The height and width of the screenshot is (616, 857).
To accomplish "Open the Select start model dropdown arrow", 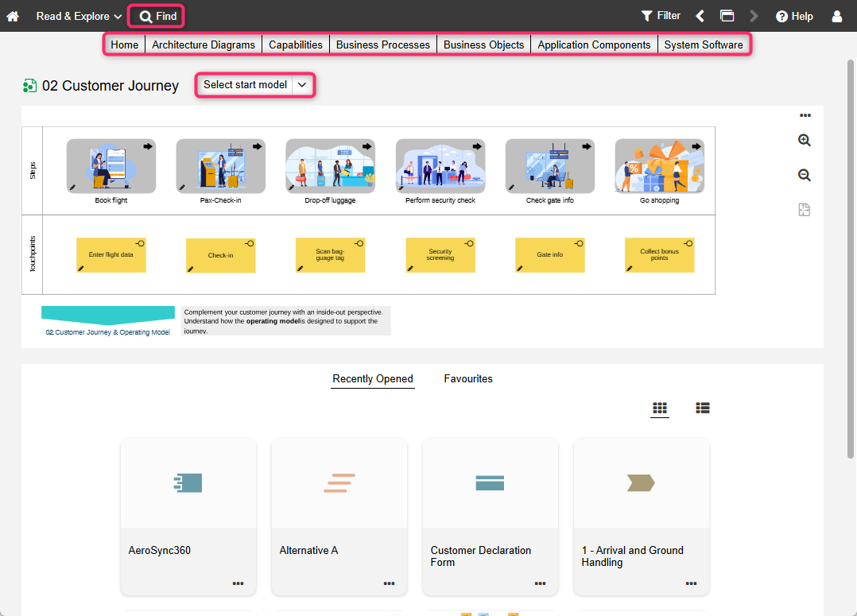I will point(302,85).
